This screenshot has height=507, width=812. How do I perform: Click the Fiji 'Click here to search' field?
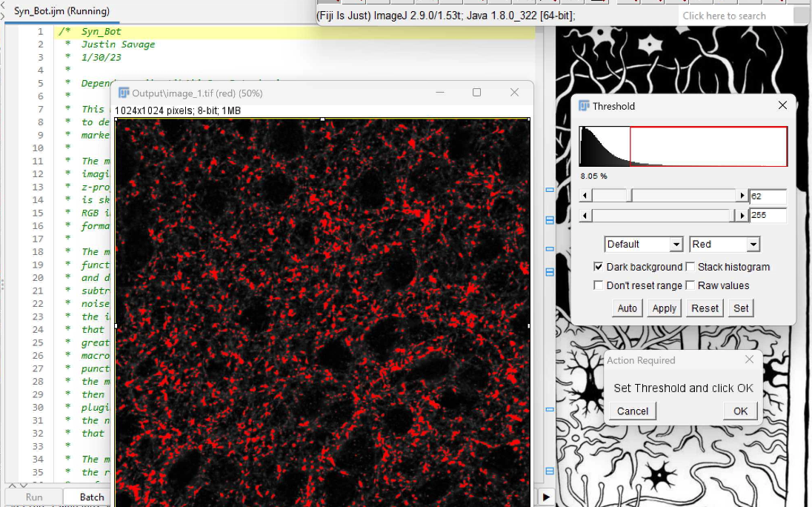click(735, 16)
